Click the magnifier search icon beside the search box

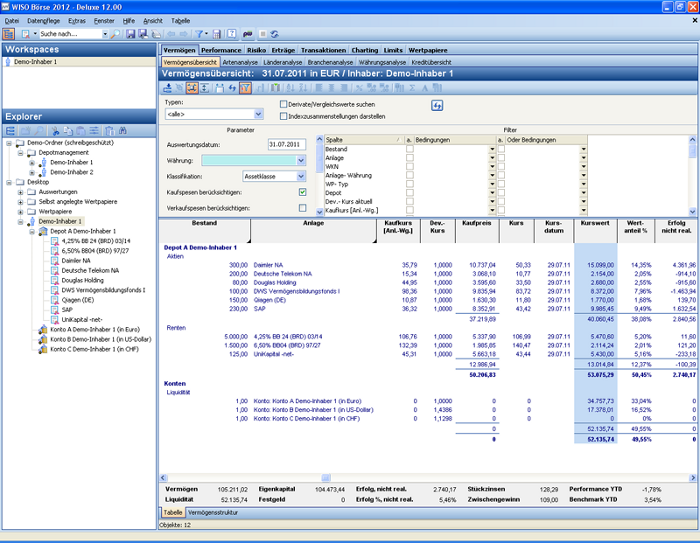tap(115, 34)
